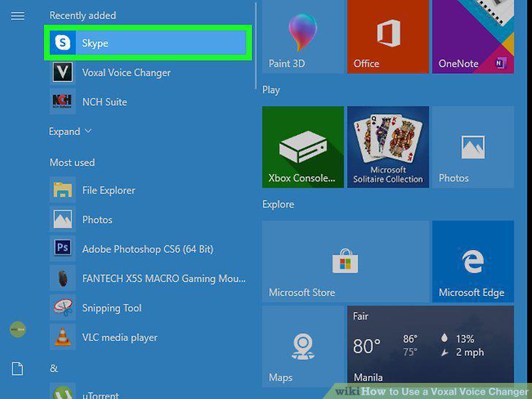The image size is (532, 399).
Task: Click the VLC media player label
Action: click(x=120, y=338)
